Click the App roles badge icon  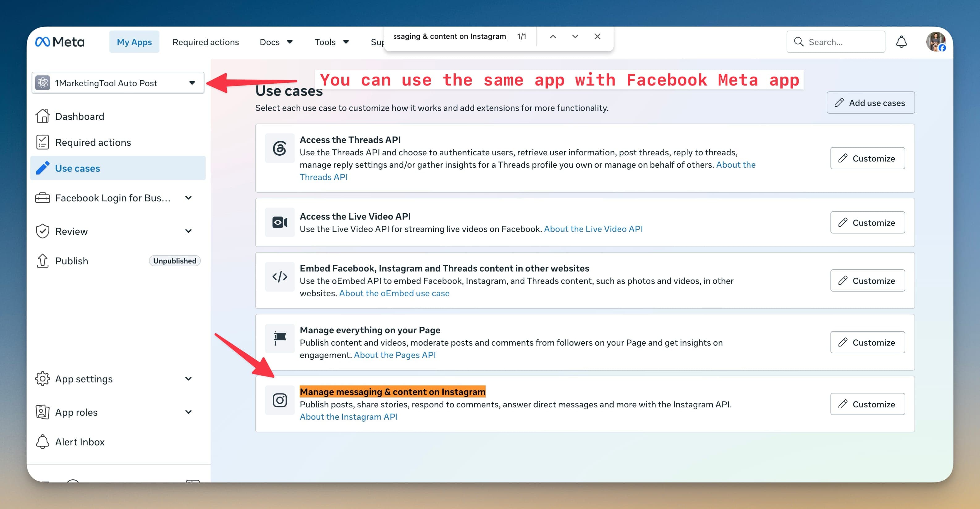click(x=43, y=412)
